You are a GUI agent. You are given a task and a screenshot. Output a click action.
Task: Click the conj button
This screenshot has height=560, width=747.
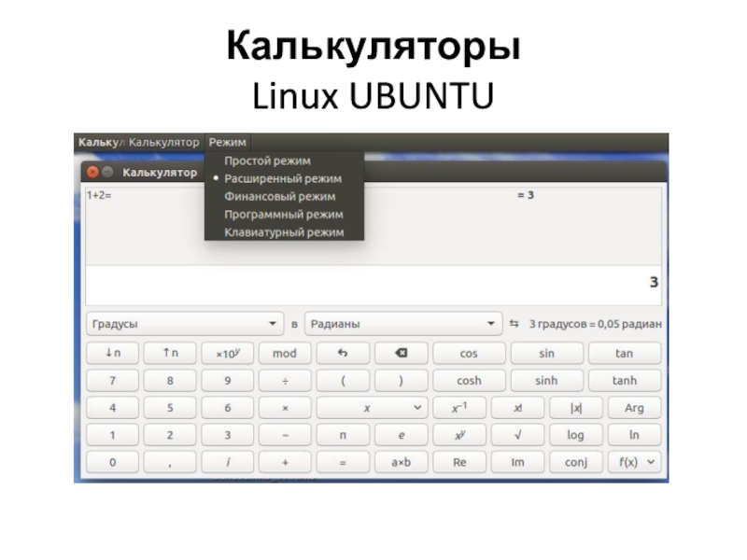click(x=576, y=462)
